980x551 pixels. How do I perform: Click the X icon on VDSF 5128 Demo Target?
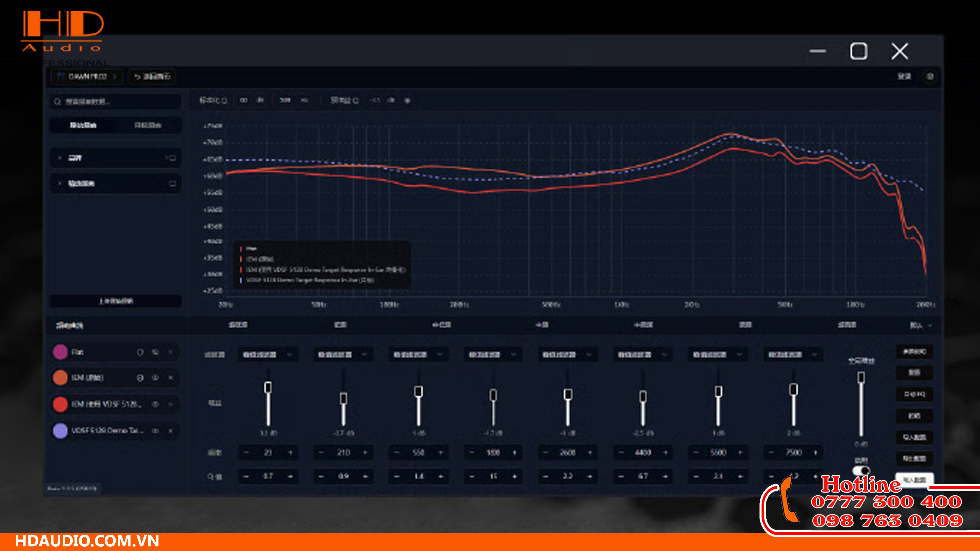tap(171, 431)
